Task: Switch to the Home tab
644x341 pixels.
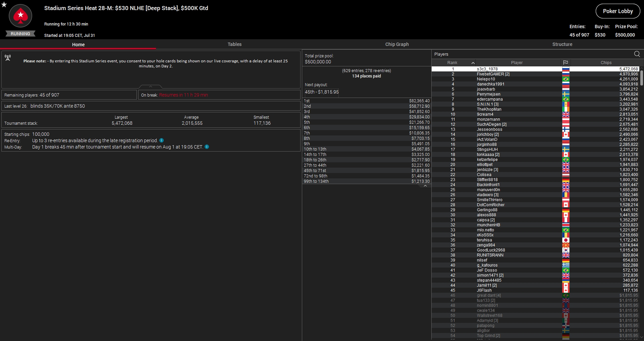Action: click(x=78, y=45)
